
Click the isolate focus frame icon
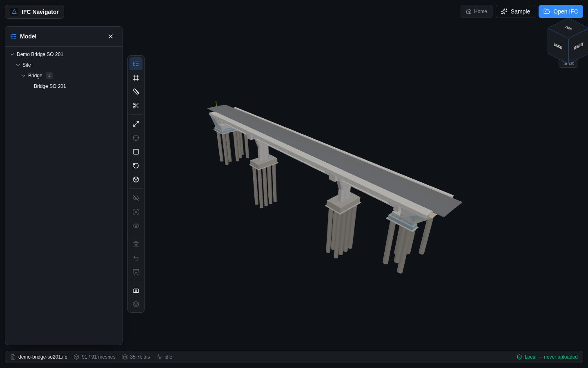(136, 212)
